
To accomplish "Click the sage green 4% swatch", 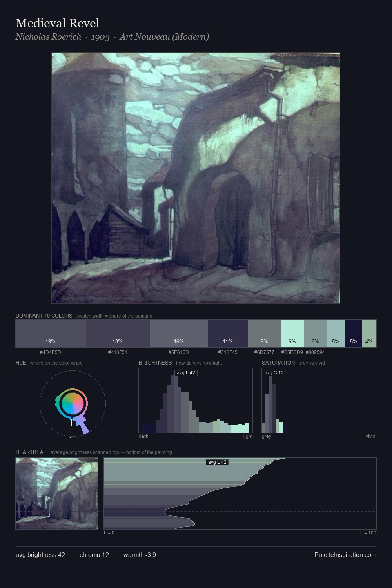I will coord(369,334).
